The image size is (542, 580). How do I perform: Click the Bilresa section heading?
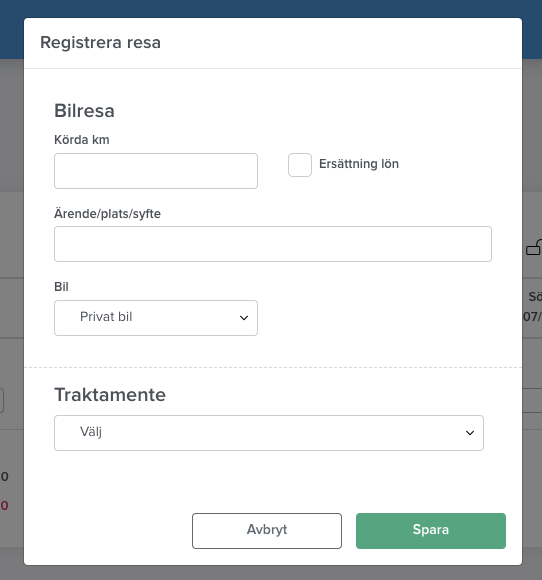pyautogui.click(x=84, y=111)
